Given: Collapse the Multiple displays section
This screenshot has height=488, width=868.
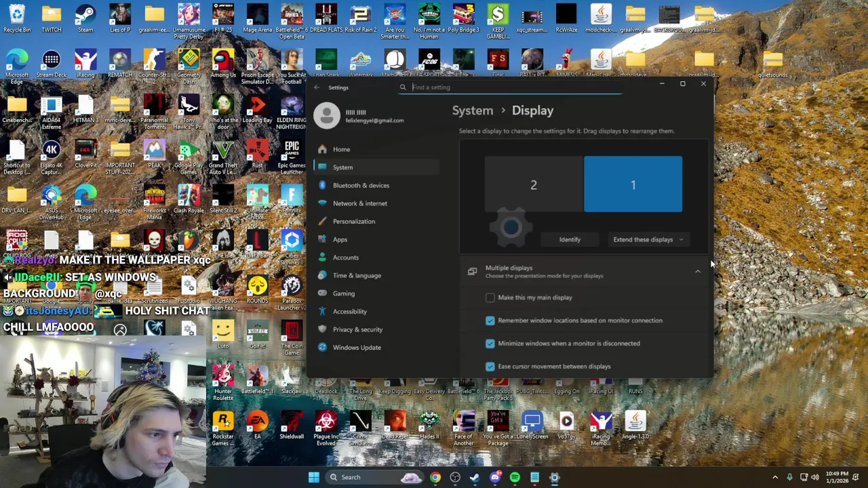Looking at the screenshot, I should 697,271.
